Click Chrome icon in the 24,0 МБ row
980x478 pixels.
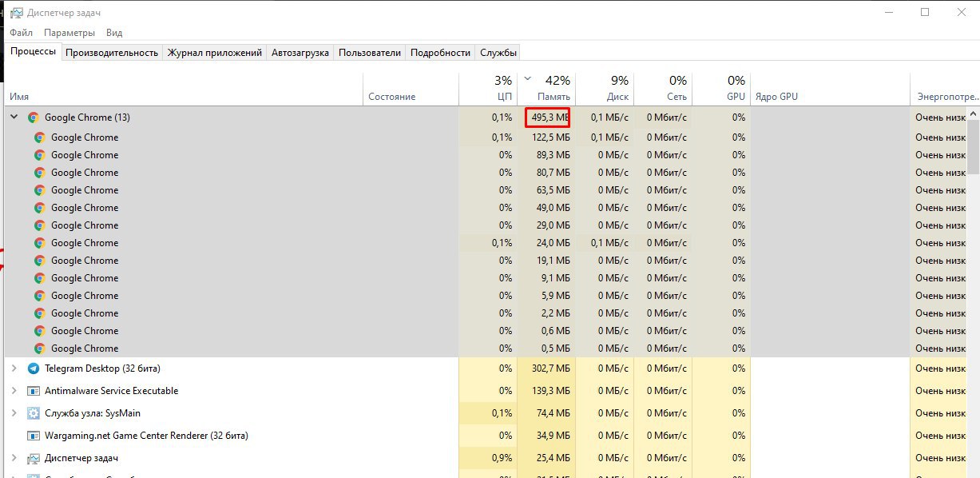click(40, 243)
